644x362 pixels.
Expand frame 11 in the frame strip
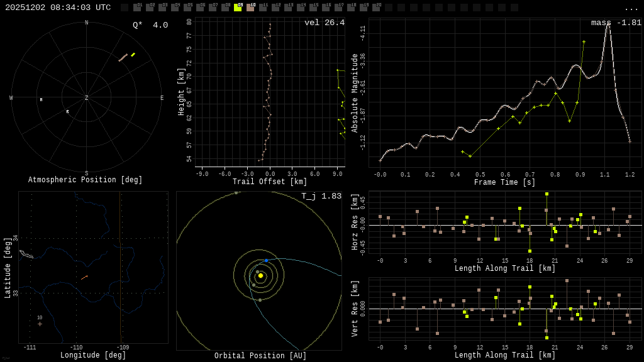point(263,8)
